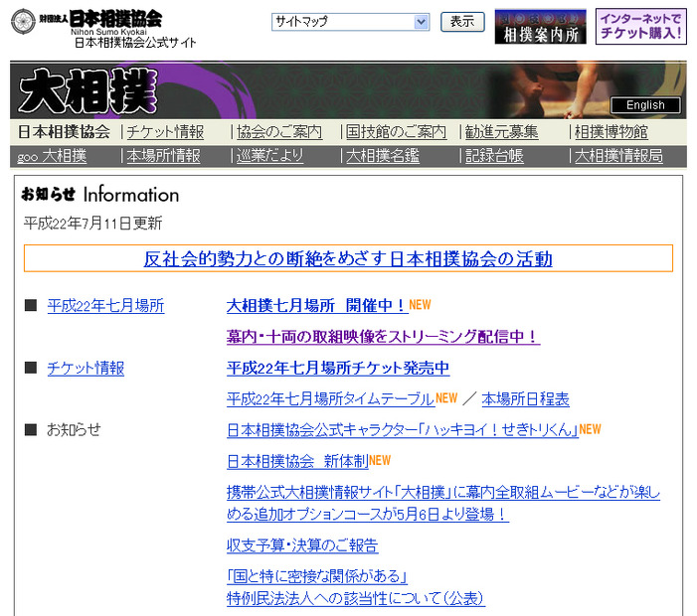The height and width of the screenshot is (616, 697).
Task: Open 大相撲七月場所 開催中！ link
Action: (x=317, y=306)
